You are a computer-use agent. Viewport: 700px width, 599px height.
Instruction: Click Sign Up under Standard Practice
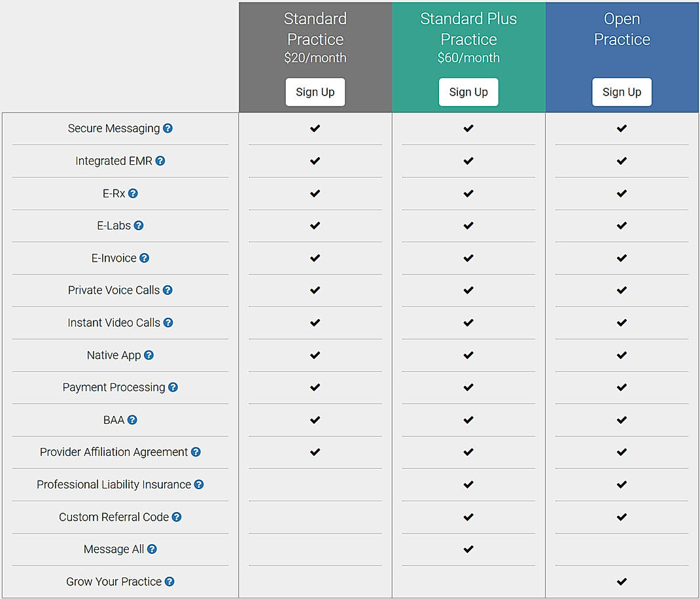(x=315, y=92)
